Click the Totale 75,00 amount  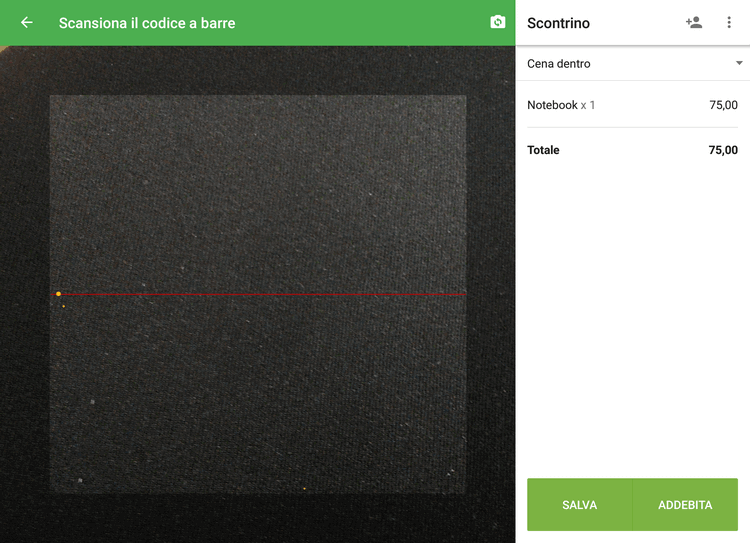click(723, 150)
